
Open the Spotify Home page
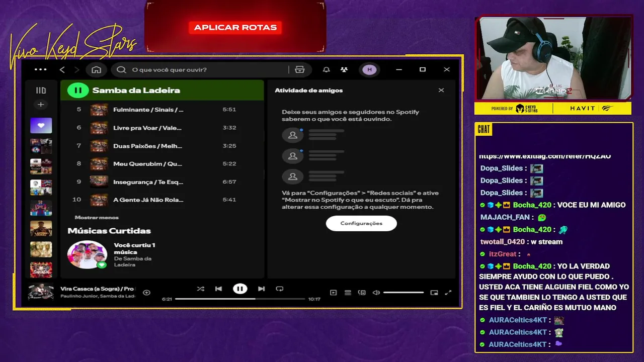coord(97,69)
